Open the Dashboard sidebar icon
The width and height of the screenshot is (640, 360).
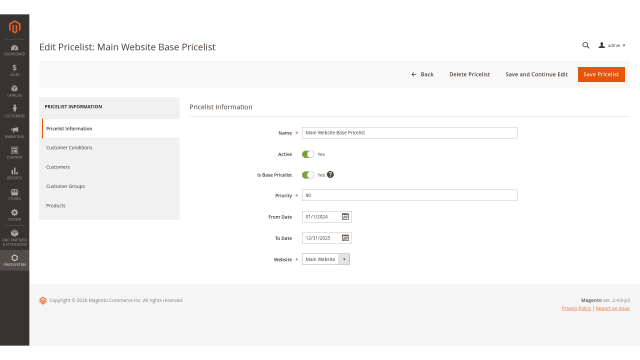pos(14,50)
